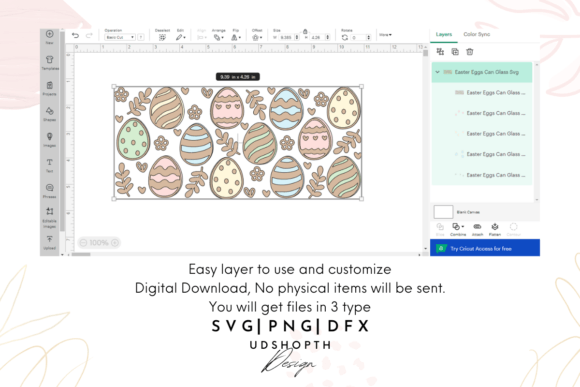Click the Attach tool icon
The width and height of the screenshot is (580, 387).
pos(477,229)
